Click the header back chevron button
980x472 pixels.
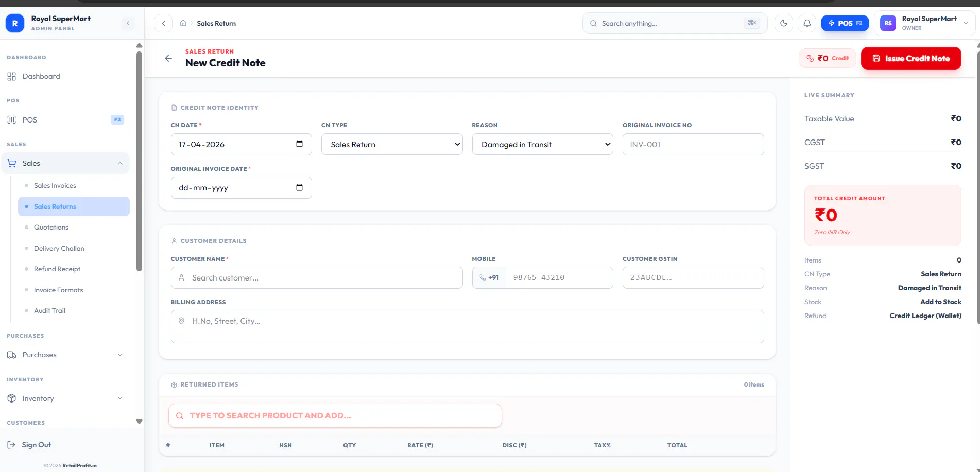[163, 23]
